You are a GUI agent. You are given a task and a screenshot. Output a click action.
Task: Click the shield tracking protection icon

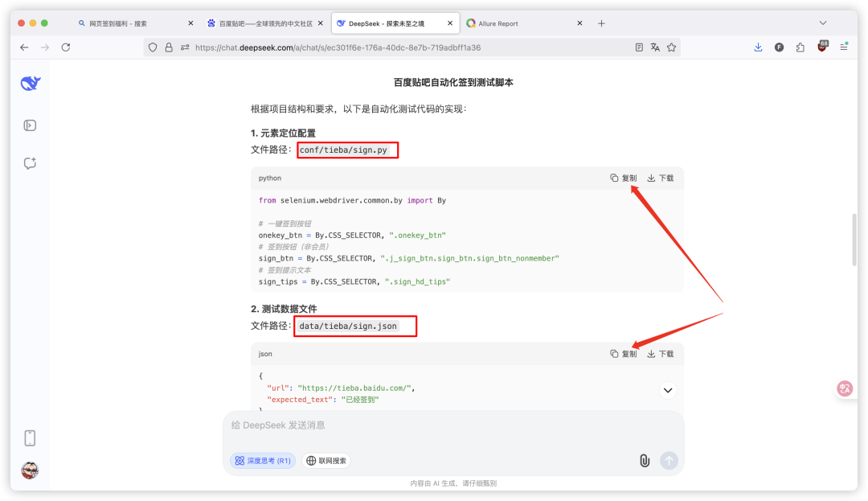coord(153,47)
